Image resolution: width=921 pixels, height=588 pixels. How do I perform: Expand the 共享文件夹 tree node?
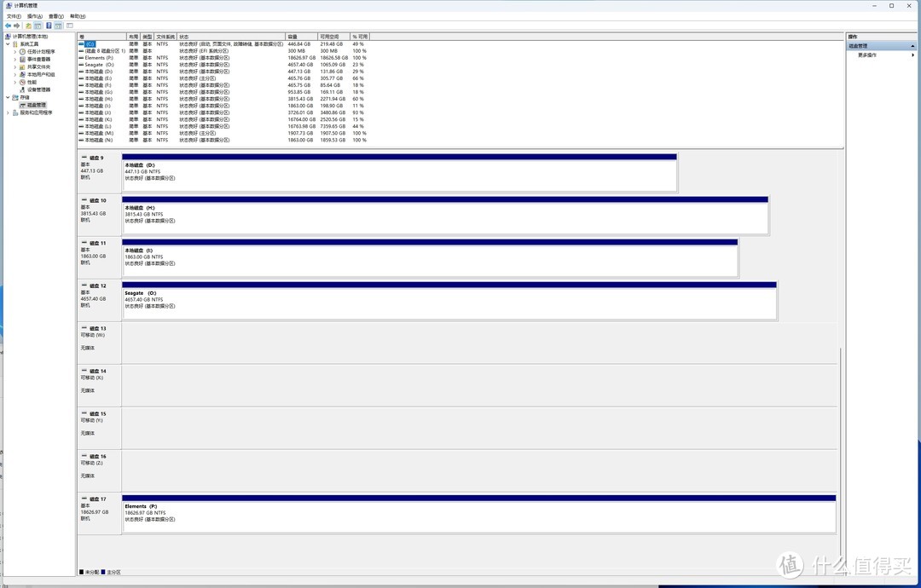[15, 67]
